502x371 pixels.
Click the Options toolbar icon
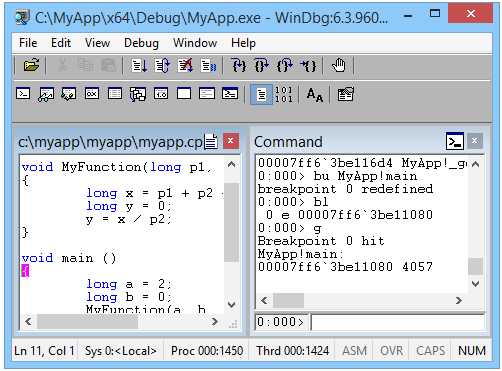(x=345, y=94)
